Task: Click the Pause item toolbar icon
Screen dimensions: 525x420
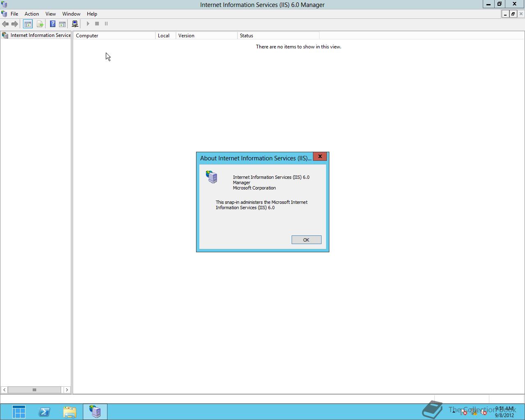Action: (x=106, y=24)
